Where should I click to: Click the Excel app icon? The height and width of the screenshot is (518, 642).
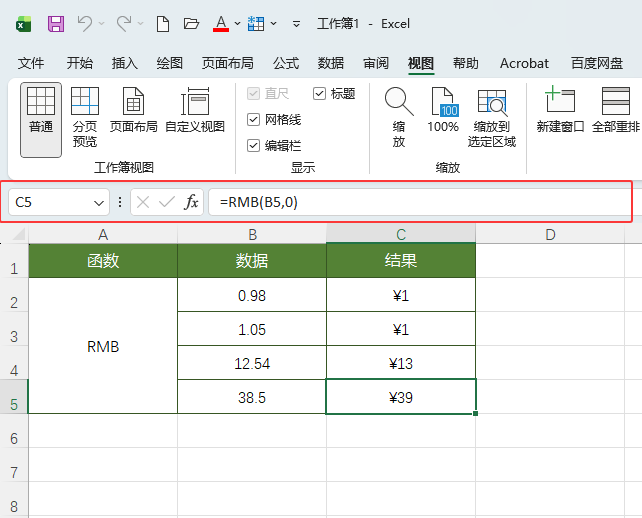[x=24, y=24]
